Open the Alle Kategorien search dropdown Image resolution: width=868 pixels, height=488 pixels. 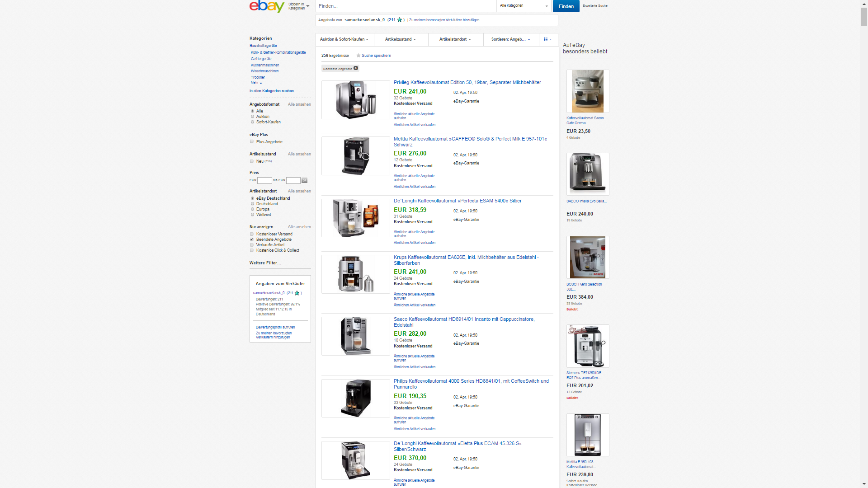524,6
